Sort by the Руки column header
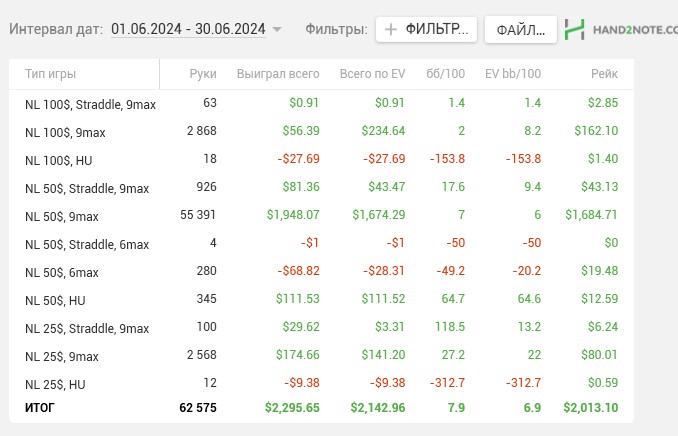 202,74
